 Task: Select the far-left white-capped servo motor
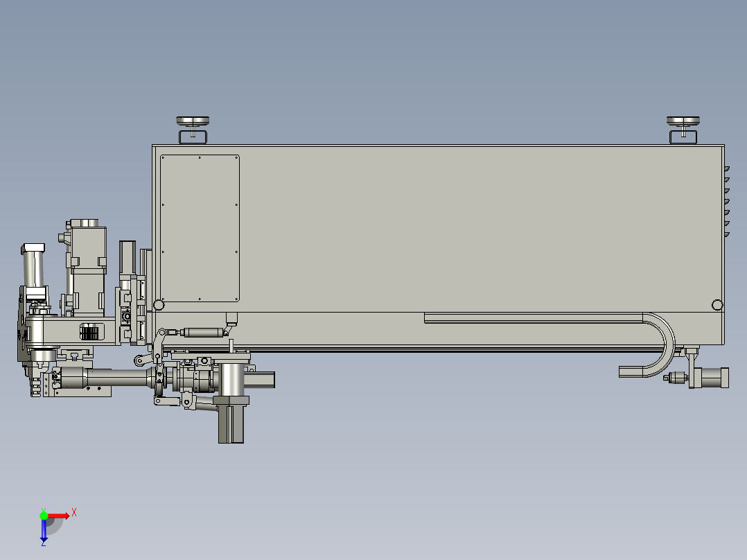point(34,272)
